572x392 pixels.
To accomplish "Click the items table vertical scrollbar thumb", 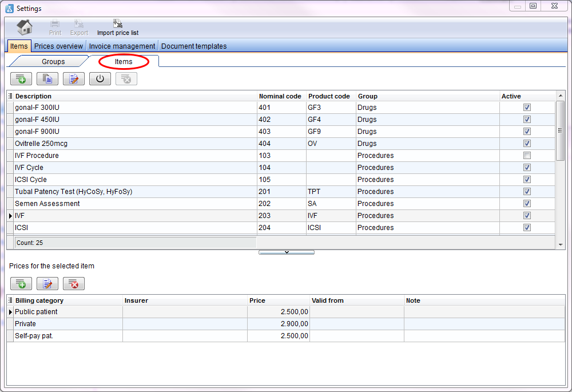I will 560,130.
